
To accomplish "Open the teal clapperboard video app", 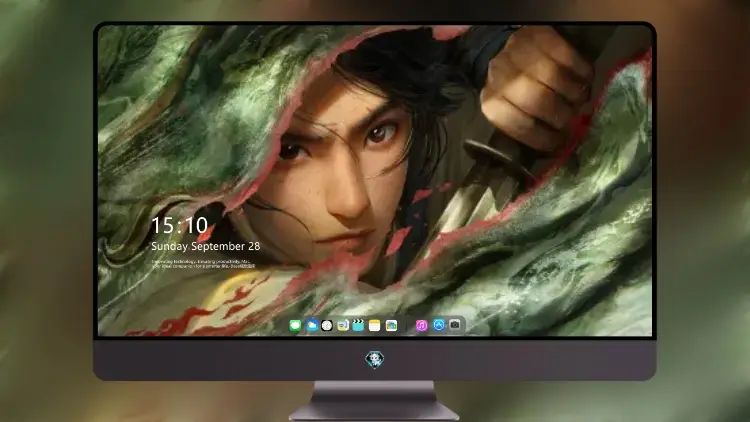I will point(358,325).
